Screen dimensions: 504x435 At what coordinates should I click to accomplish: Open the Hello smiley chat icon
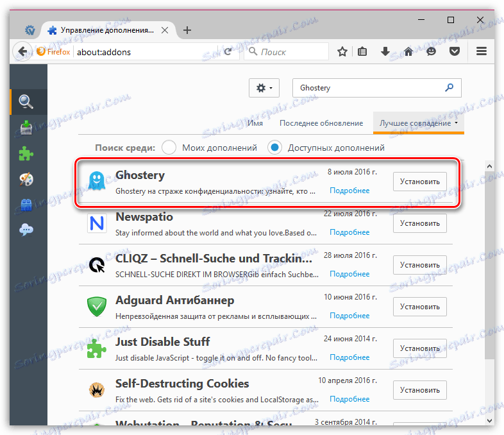431,51
